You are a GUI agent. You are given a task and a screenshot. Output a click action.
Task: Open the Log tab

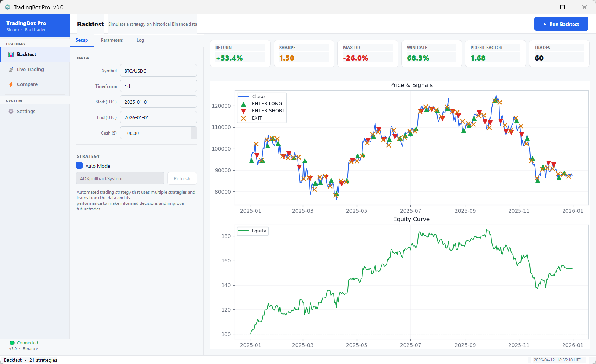[x=140, y=40]
